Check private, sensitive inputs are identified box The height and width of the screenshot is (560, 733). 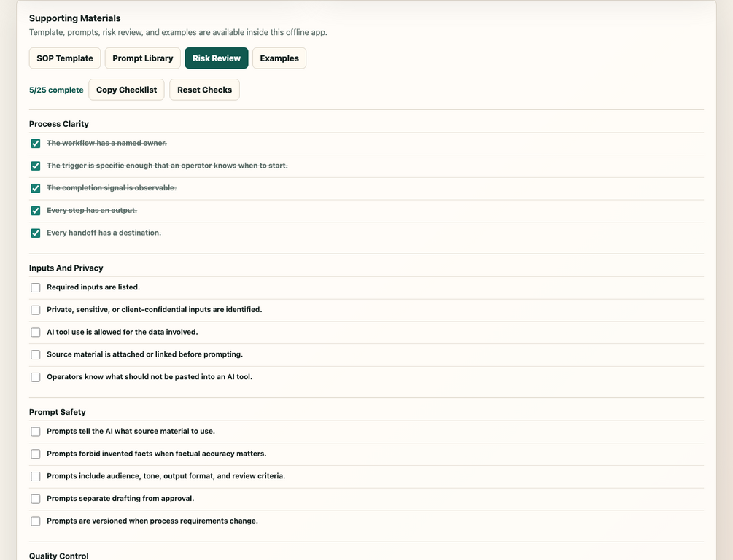coord(36,310)
